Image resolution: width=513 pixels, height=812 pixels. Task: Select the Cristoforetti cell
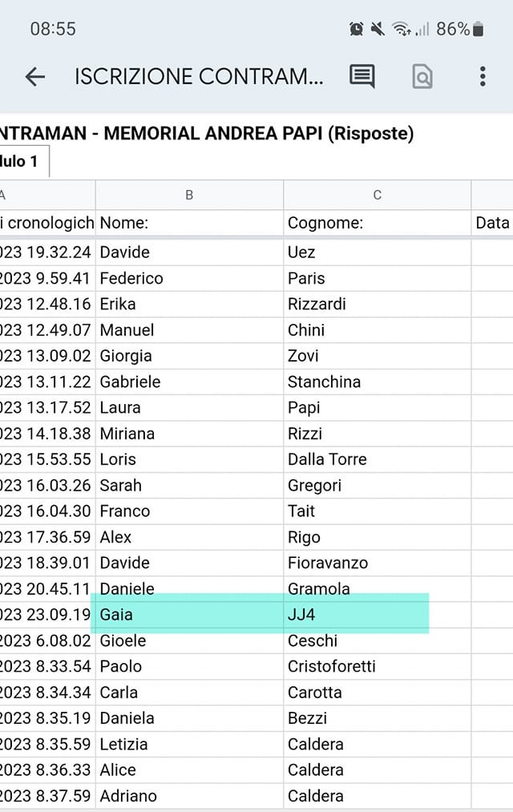click(x=378, y=666)
